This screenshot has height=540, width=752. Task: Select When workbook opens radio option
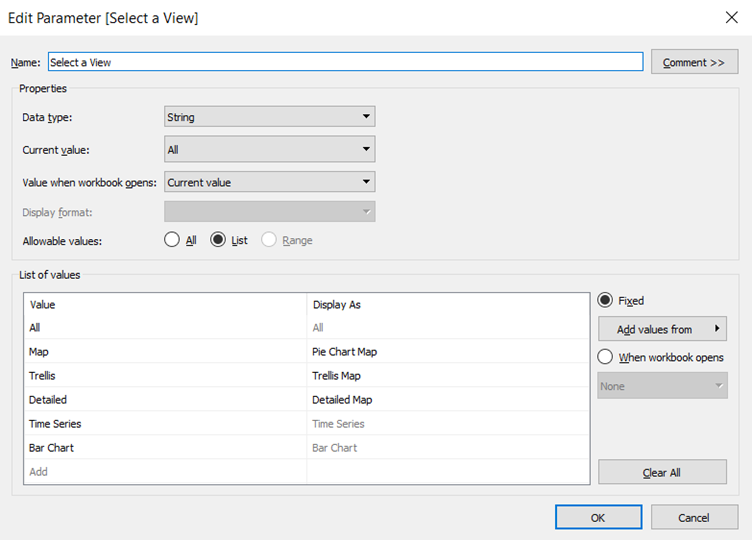605,357
